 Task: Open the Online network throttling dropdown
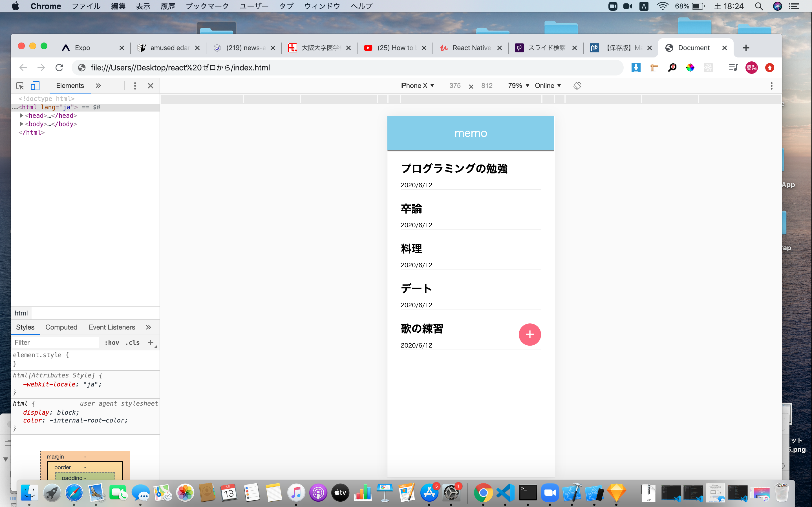[x=548, y=86]
